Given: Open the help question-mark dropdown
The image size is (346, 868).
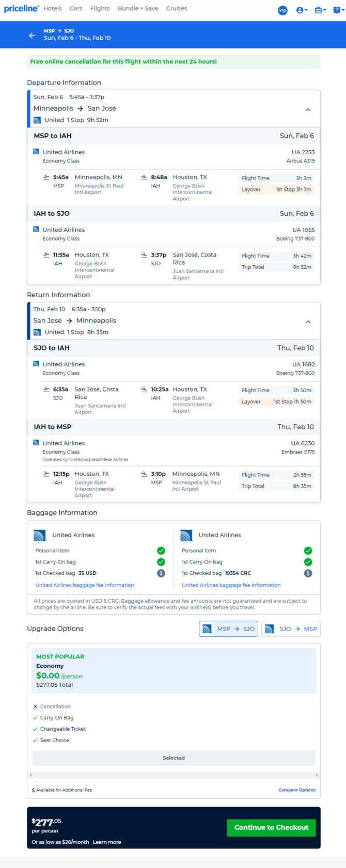Looking at the screenshot, I should coord(339,10).
